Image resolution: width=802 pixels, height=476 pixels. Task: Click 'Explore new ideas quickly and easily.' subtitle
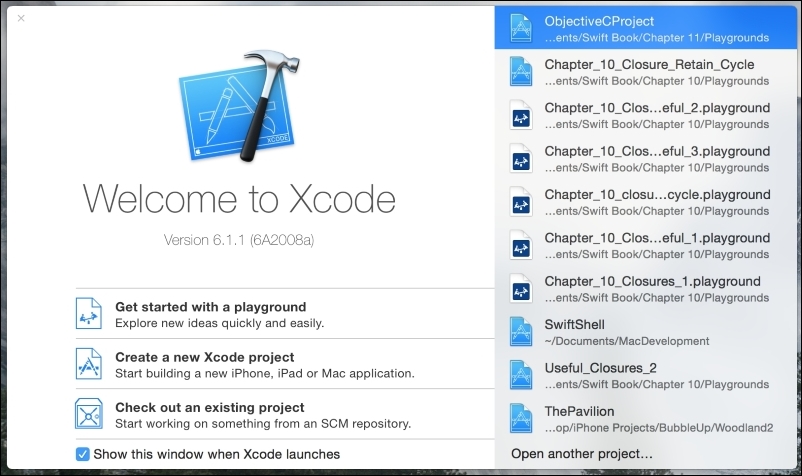(x=219, y=323)
